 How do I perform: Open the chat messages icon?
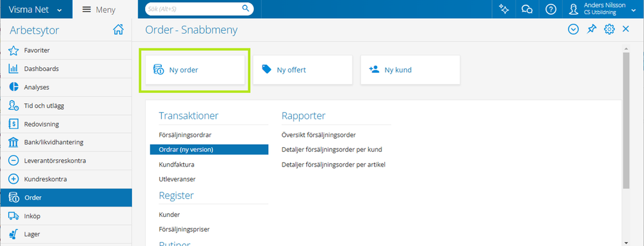pos(527,9)
